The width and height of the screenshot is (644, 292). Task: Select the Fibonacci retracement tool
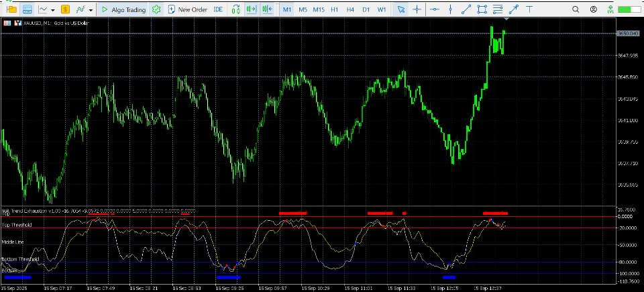pos(498,10)
